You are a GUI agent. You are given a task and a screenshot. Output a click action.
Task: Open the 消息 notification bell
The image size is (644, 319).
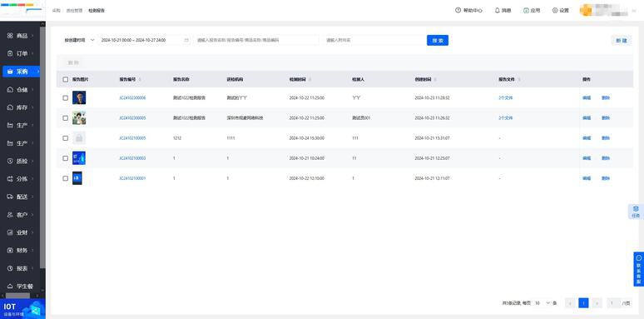(x=498, y=10)
